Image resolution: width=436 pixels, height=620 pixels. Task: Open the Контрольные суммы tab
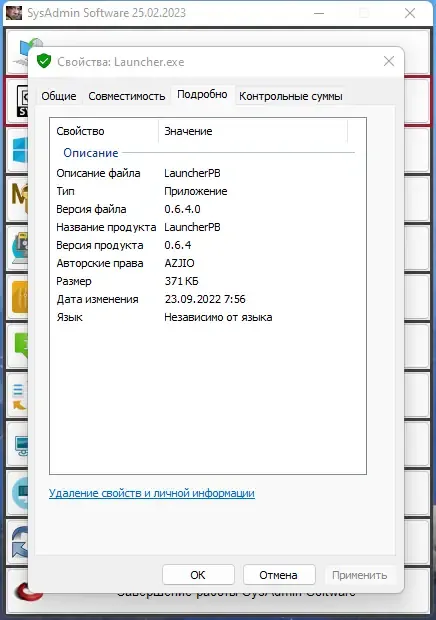tap(291, 96)
